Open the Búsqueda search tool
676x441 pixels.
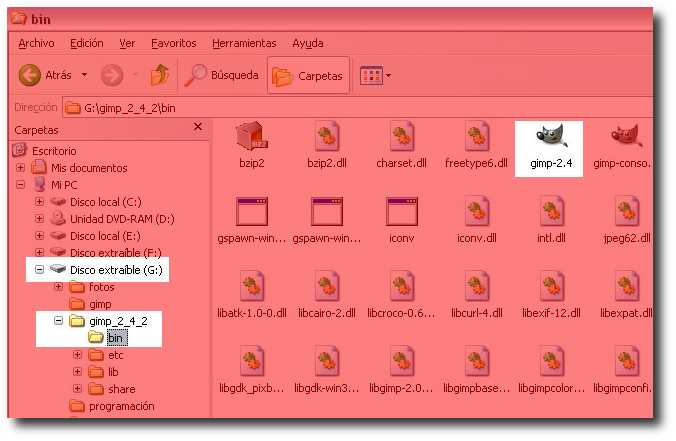tap(221, 75)
